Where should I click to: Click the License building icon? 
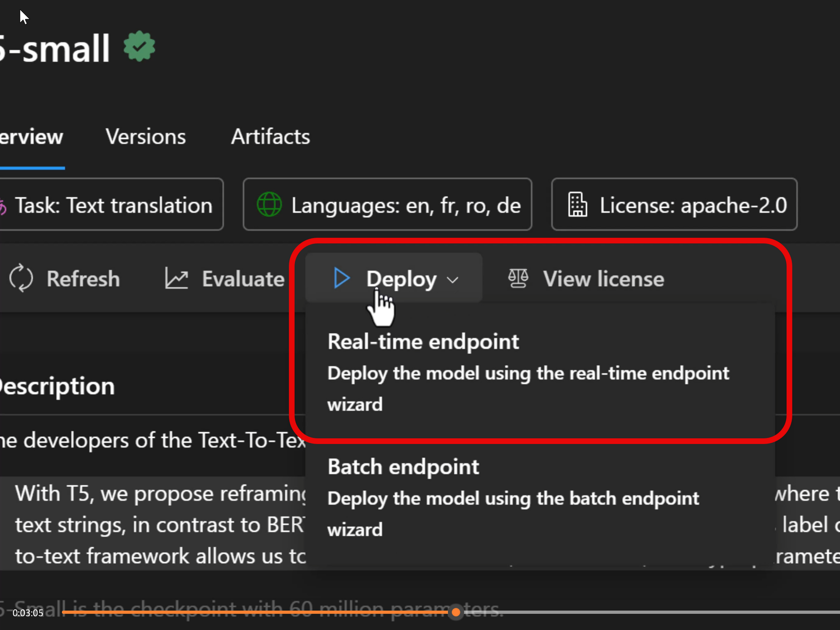577,204
